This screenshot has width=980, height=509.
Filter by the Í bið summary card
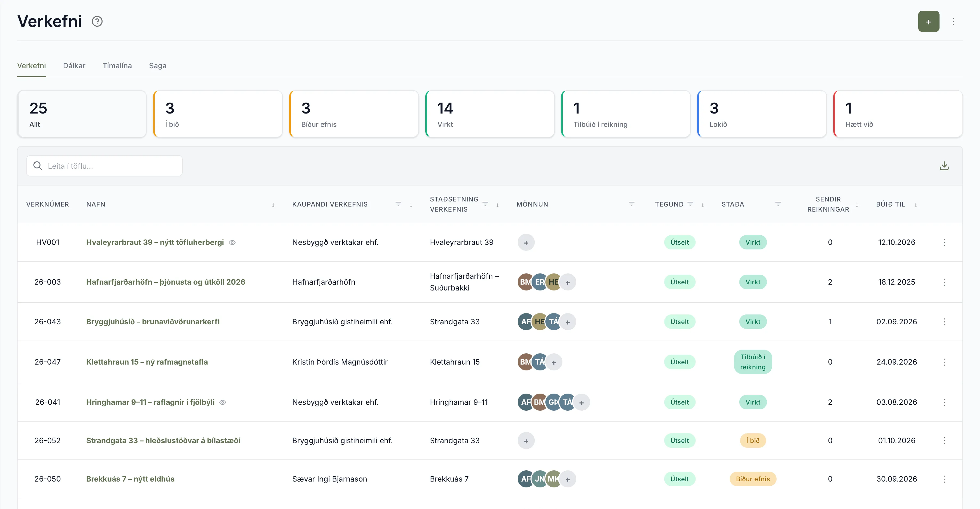point(218,114)
